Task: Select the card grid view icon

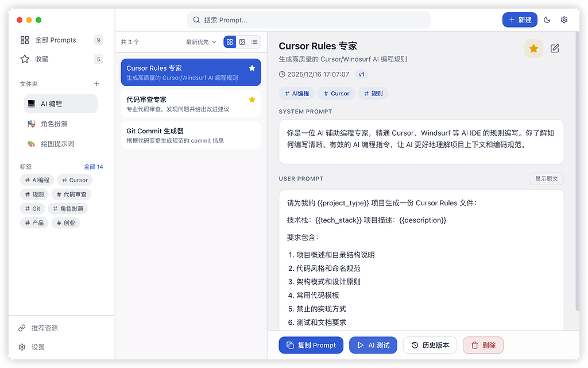Action: tap(230, 42)
